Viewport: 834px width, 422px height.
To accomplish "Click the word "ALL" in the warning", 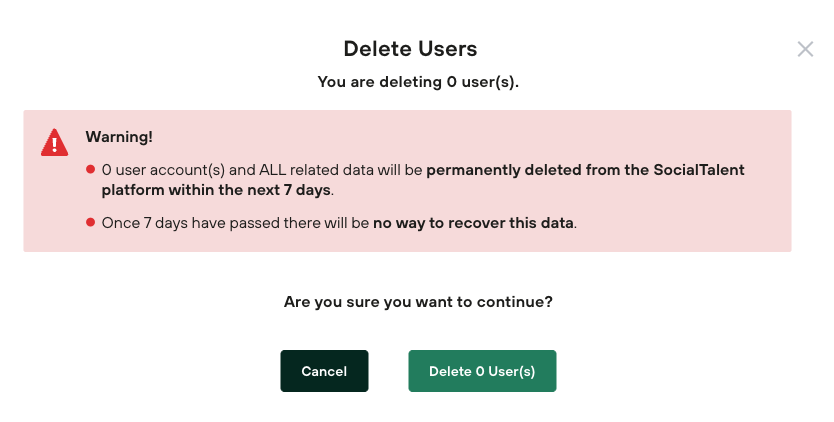I will coord(262,170).
